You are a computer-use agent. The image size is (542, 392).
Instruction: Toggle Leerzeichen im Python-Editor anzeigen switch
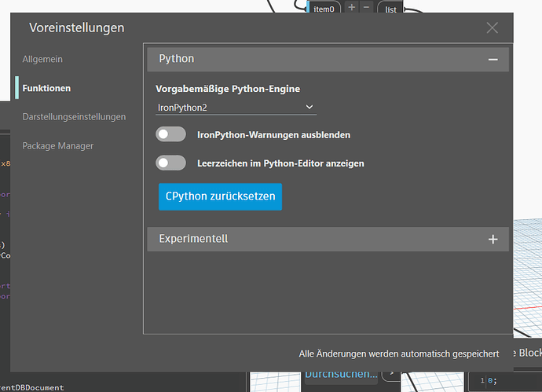(x=170, y=163)
